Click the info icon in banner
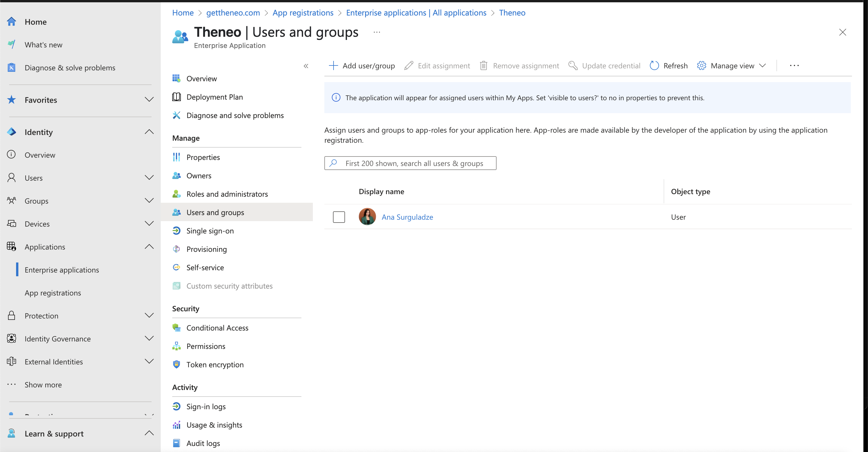This screenshot has height=452, width=868. [x=336, y=98]
